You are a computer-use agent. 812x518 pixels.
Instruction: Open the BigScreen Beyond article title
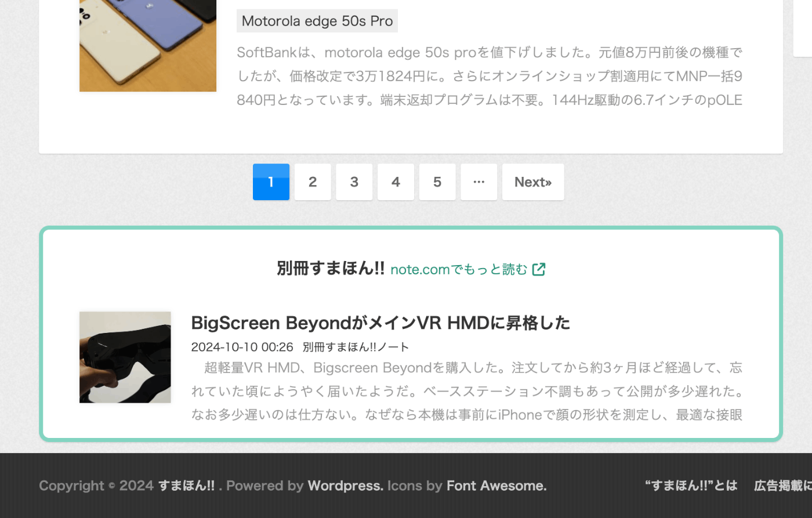(380, 323)
